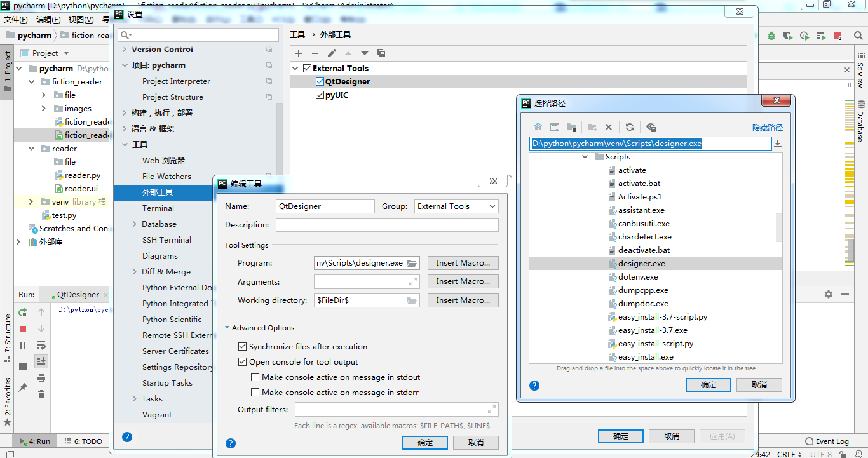This screenshot has height=458, width=868.
Task: Refresh the file tree in path chooser
Action: click(630, 127)
